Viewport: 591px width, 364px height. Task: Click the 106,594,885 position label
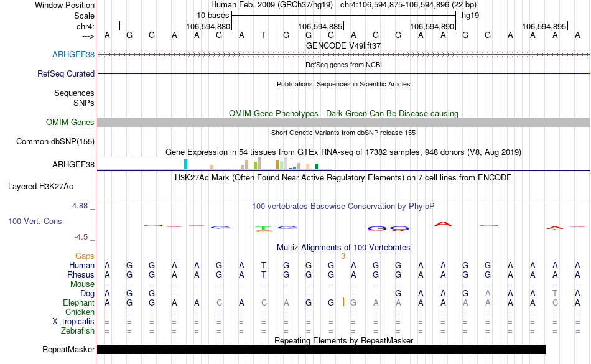[x=320, y=26]
